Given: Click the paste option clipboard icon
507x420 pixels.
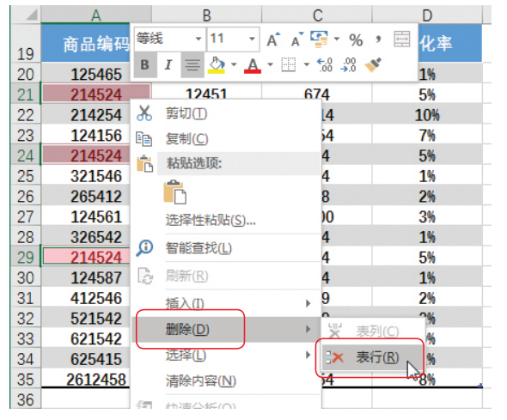Looking at the screenshot, I should coord(175,192).
